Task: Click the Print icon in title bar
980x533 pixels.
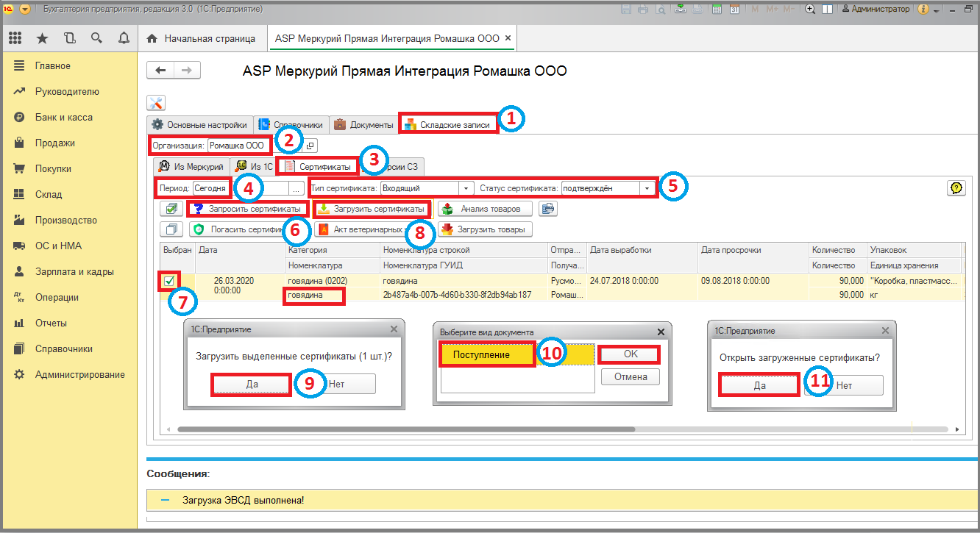Action: pos(643,10)
